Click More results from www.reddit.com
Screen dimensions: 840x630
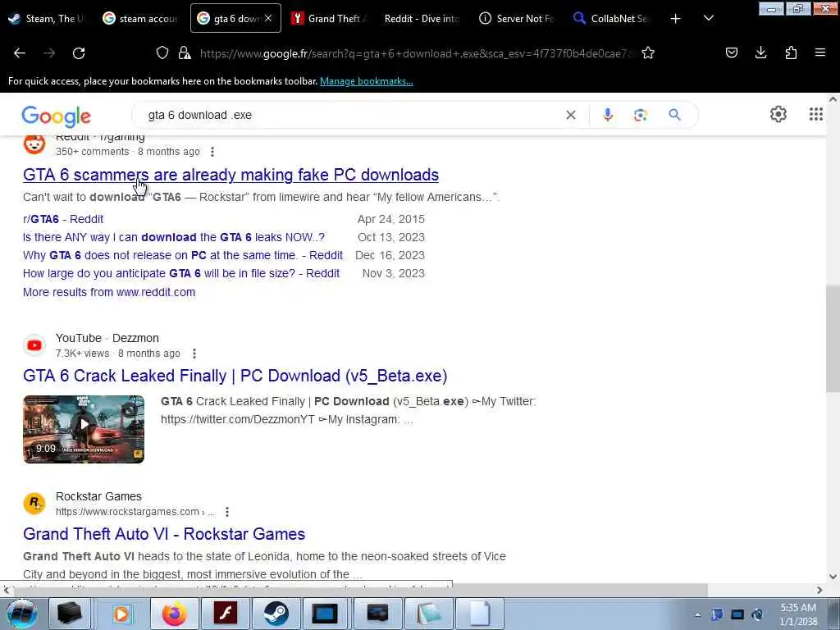109,292
